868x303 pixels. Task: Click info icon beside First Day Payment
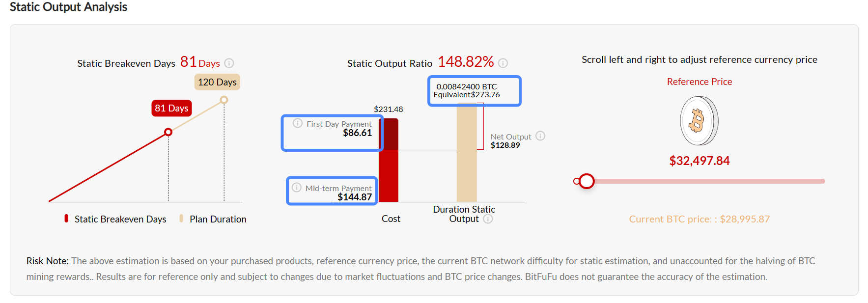(298, 123)
